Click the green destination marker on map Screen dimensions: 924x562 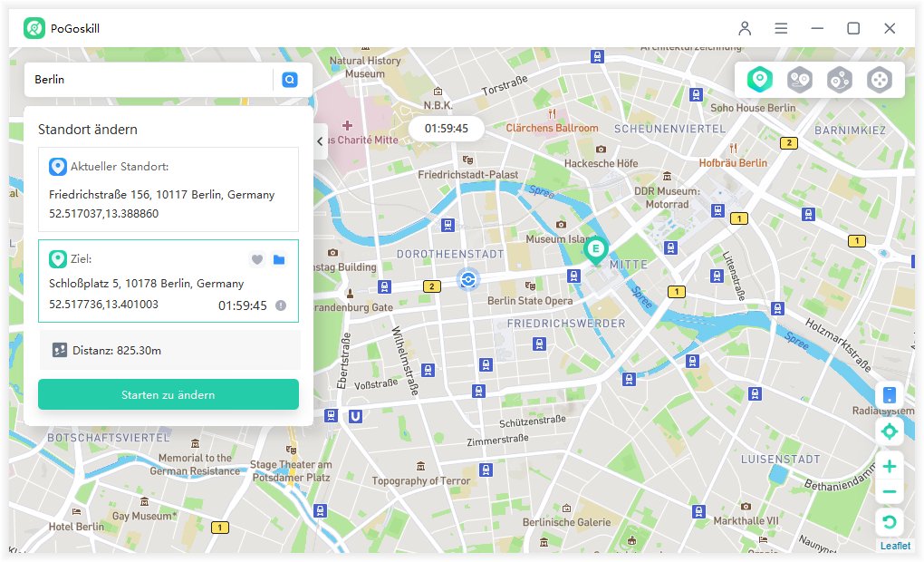pyautogui.click(x=595, y=250)
